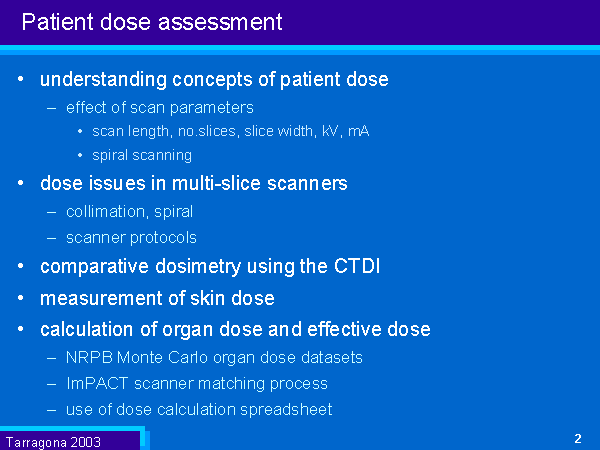This screenshot has width=600, height=450.
Task: Select "dose issues in multi-slice scanners" line
Action: [x=194, y=183]
